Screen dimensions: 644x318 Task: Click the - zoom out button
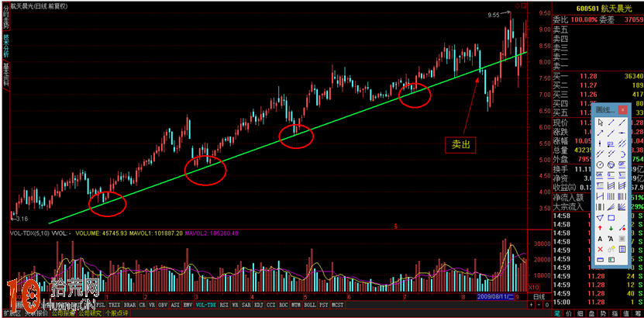click(539, 305)
